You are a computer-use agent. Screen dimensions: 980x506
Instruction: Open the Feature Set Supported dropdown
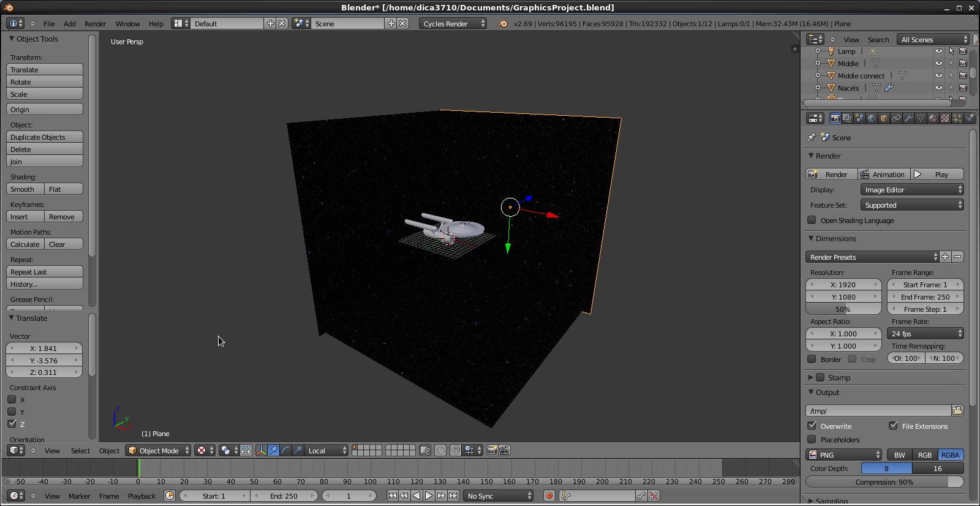point(912,205)
